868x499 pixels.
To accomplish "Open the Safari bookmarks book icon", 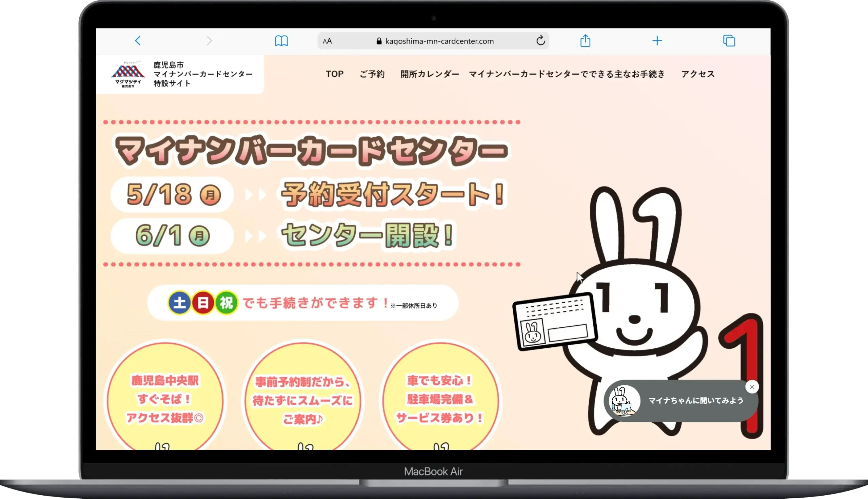I will coord(281,41).
